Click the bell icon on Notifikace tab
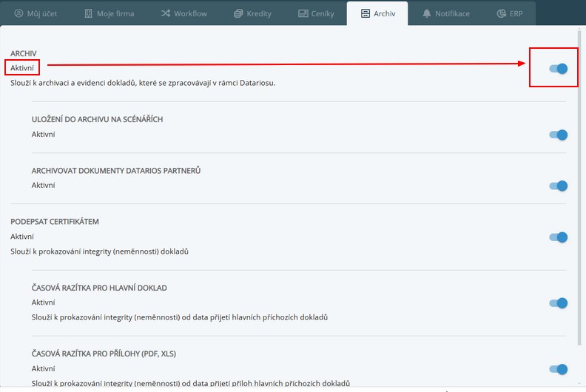 tap(427, 13)
